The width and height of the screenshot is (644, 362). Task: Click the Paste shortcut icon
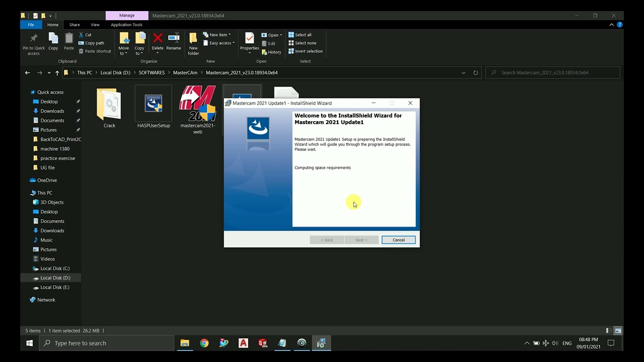coord(81,51)
